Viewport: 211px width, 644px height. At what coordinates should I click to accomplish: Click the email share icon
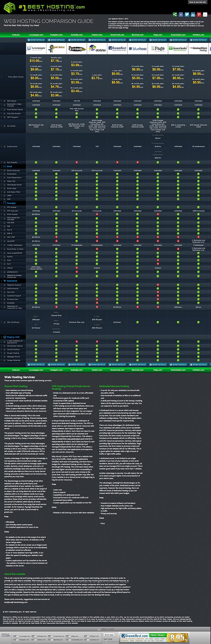coord(205,14)
